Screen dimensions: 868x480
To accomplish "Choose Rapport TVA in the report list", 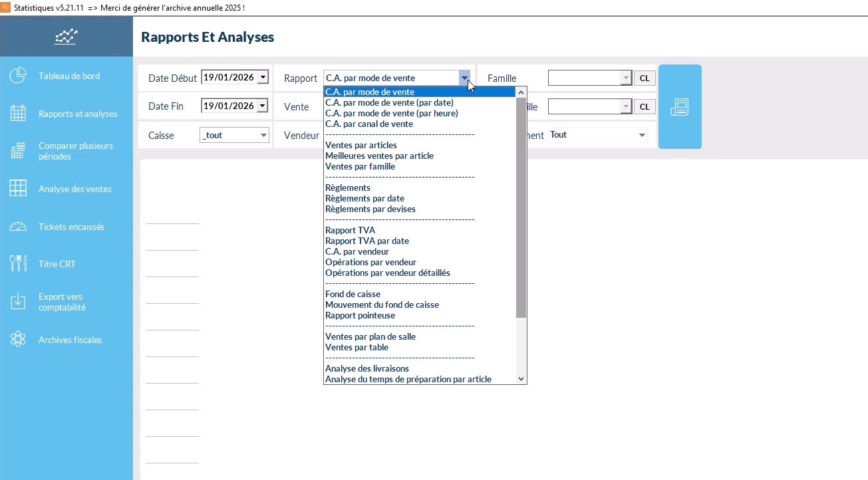I will point(351,230).
